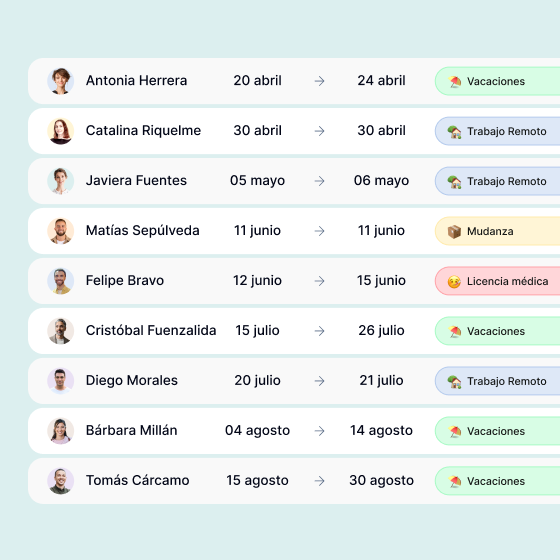Click the start date 15 agosto
Image resolution: width=560 pixels, height=560 pixels.
pos(258,481)
